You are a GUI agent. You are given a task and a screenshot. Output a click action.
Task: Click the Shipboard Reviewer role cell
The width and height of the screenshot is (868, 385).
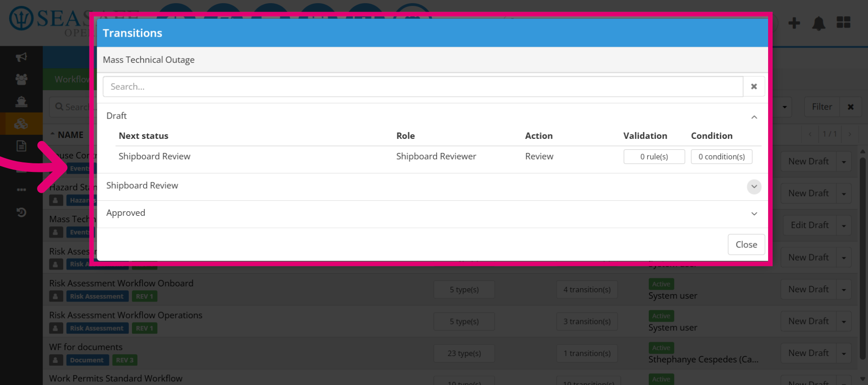pyautogui.click(x=436, y=156)
